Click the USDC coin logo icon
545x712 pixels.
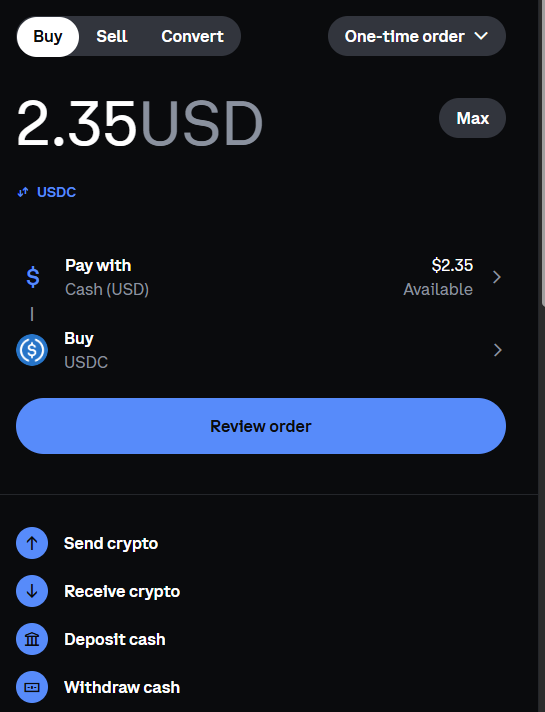[32, 350]
